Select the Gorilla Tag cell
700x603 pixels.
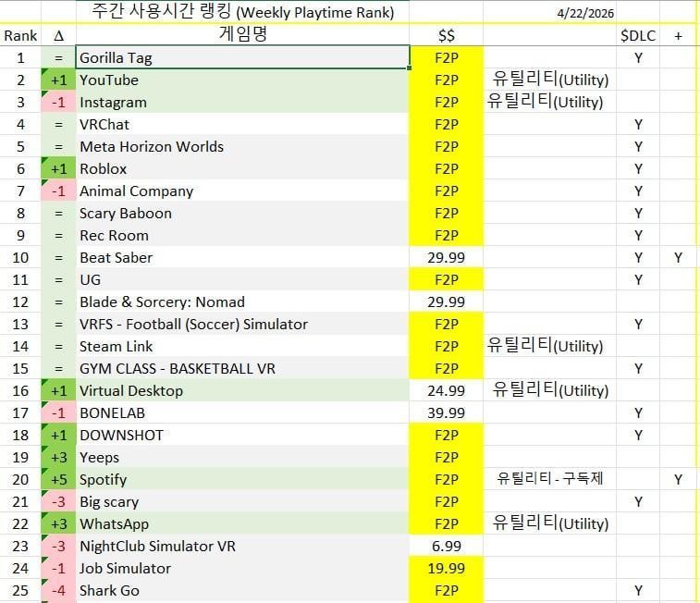[242, 57]
